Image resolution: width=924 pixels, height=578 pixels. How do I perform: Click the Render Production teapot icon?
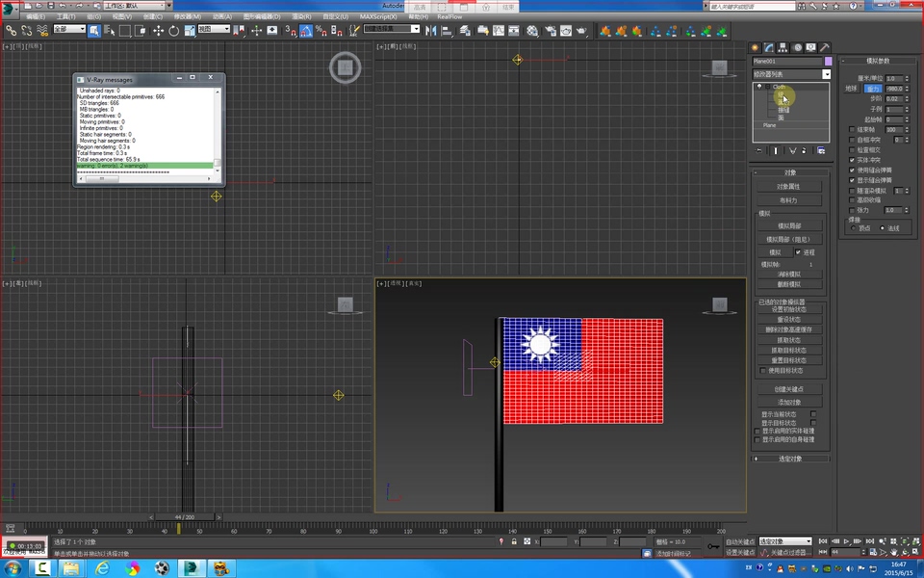point(581,31)
